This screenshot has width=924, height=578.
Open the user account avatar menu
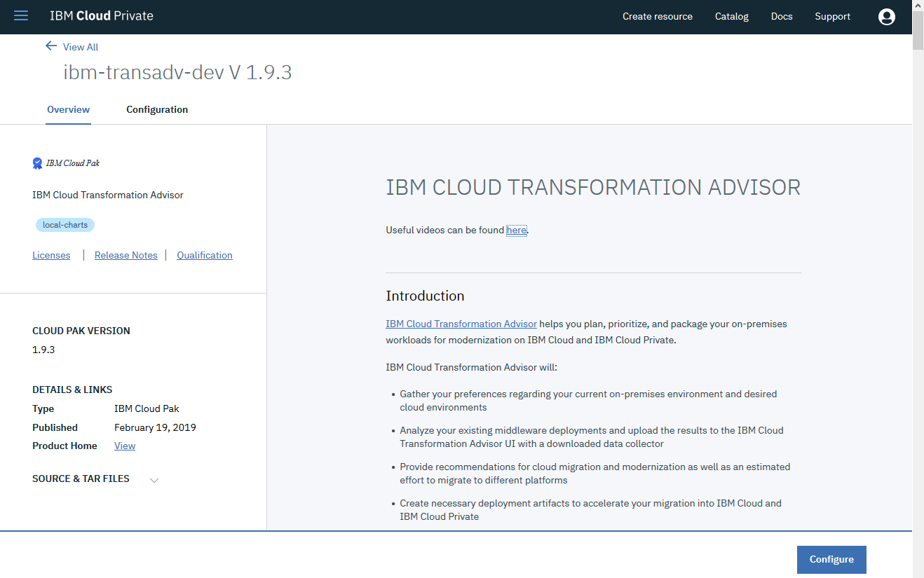[886, 16]
